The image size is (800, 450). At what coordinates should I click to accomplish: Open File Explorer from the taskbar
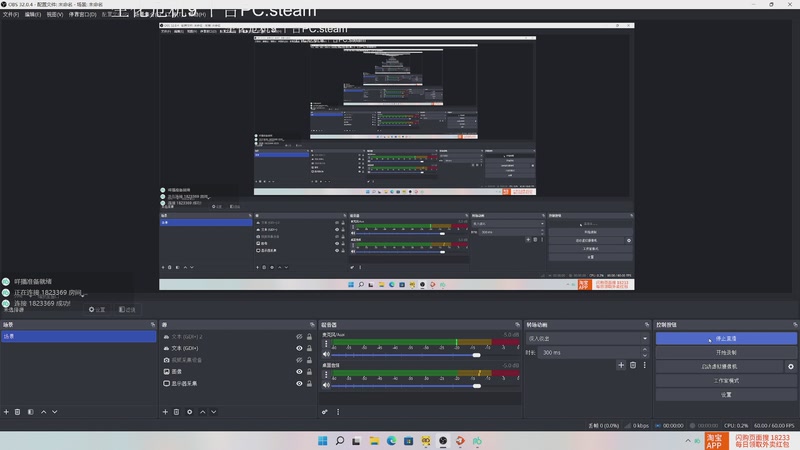(374, 441)
